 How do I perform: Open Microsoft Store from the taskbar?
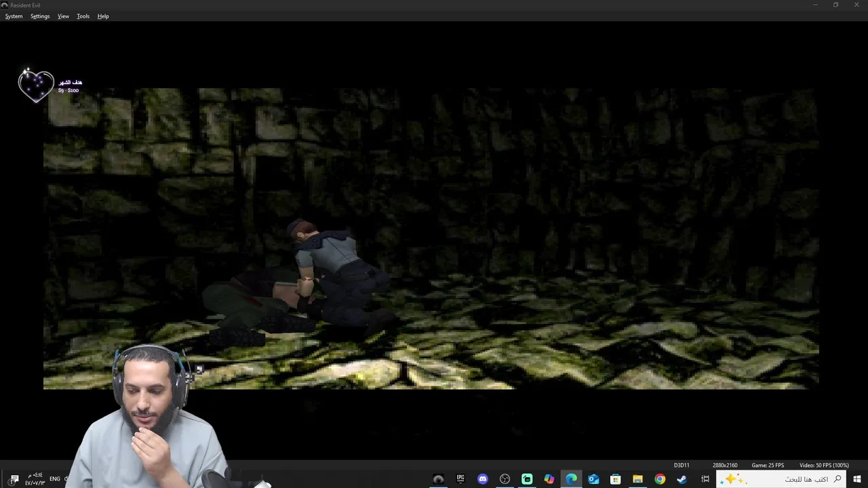tap(615, 479)
